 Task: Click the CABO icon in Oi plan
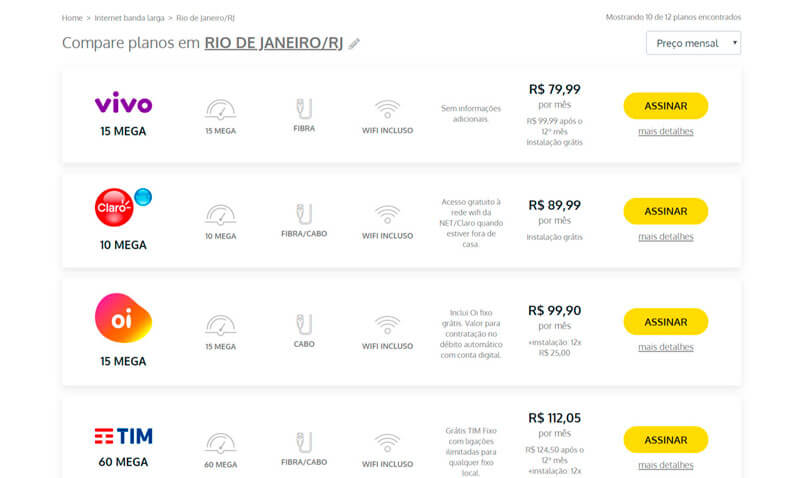tap(304, 324)
